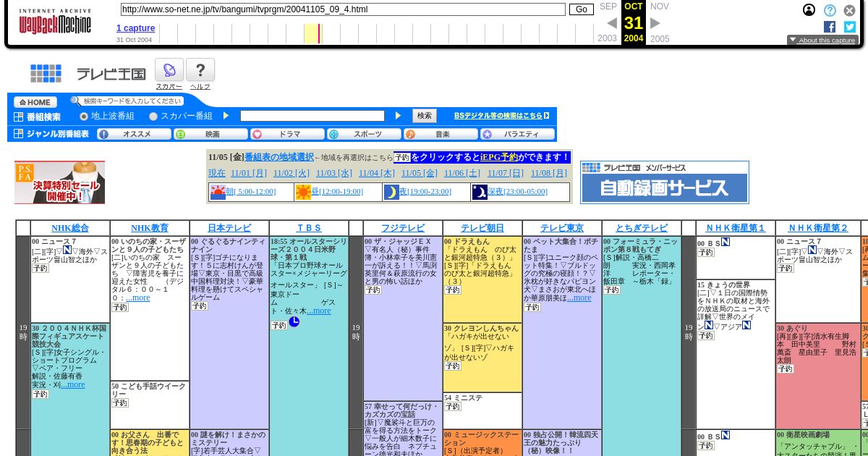The height and width of the screenshot is (456, 868).
Task: Click the Wayback user account icon
Action: tap(809, 10)
